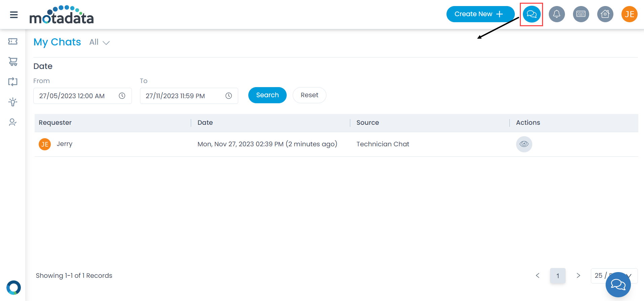Screen dimensions: 644x301
Task: Click Create New button
Action: pos(480,14)
